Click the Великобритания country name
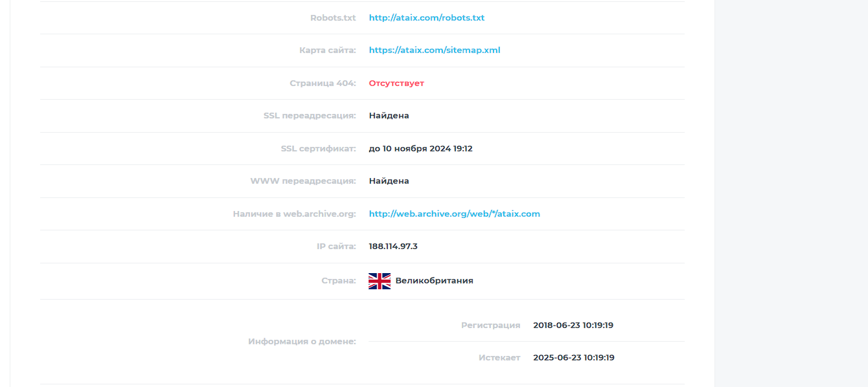This screenshot has height=387, width=868. 435,281
